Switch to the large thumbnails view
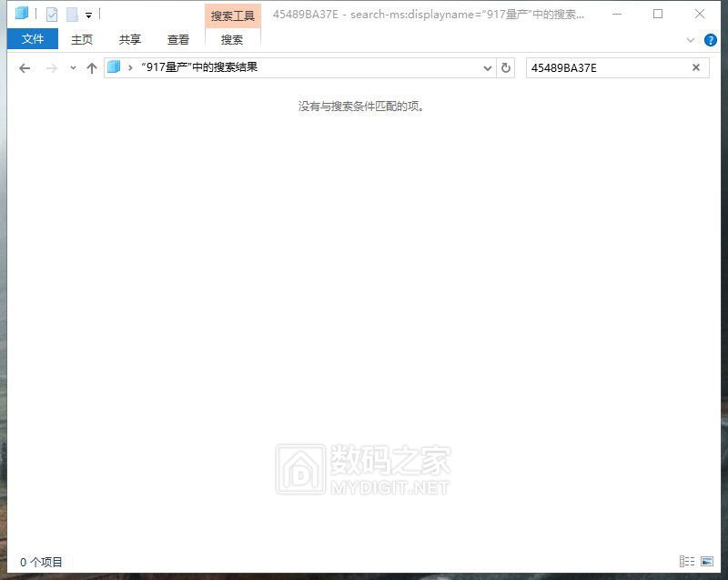The image size is (728, 580). [x=706, y=562]
